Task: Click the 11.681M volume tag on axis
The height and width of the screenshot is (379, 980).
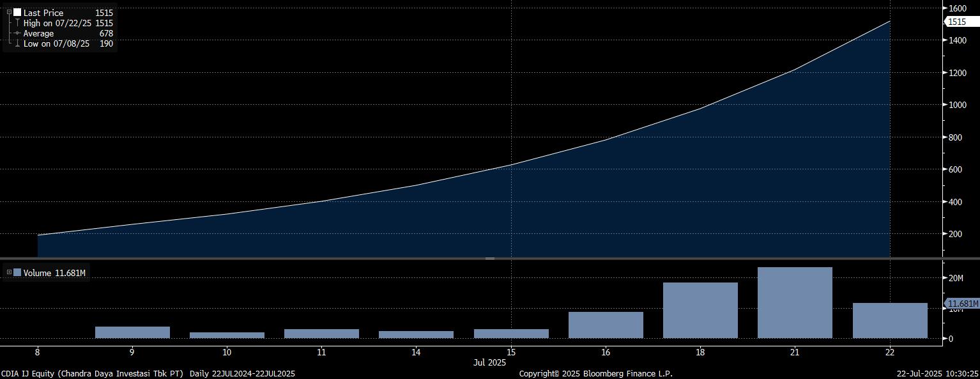Action: coord(962,304)
